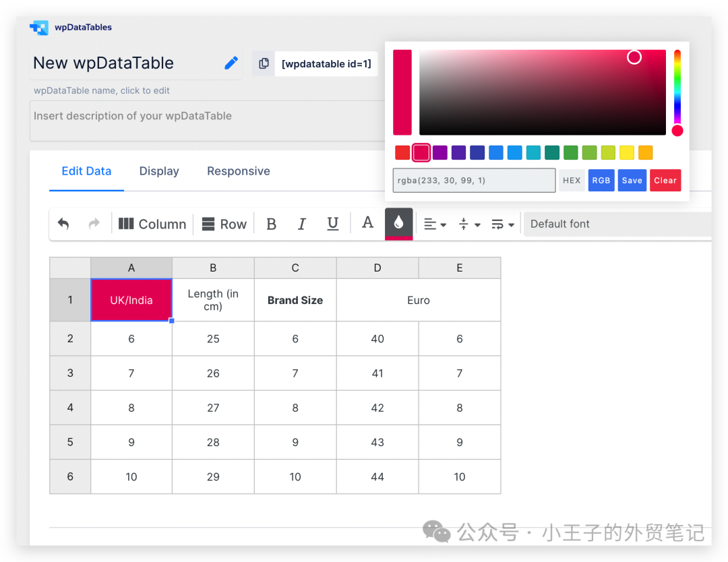This screenshot has width=728, height=562.
Task: Copy the shortcode with the copy icon
Action: (264, 63)
